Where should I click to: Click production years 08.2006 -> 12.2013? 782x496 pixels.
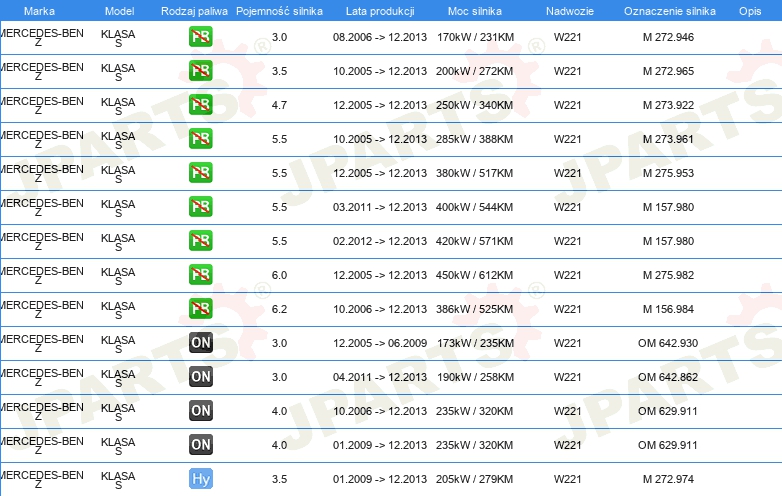[380, 37]
